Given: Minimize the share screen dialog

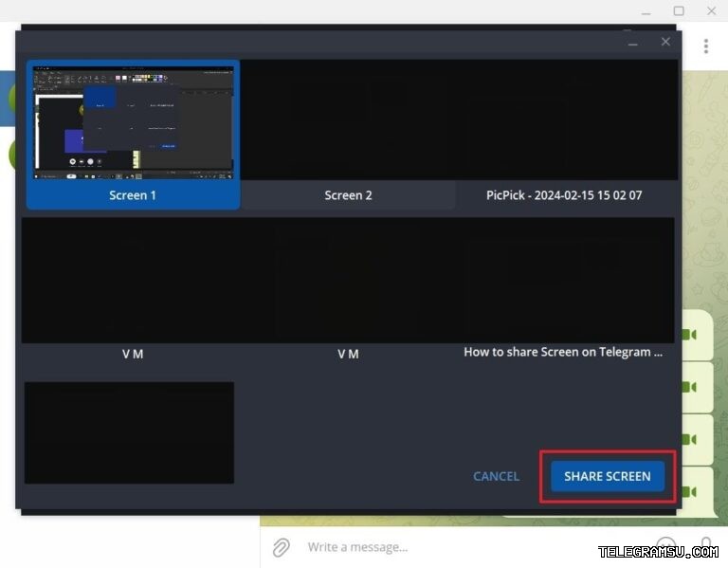Looking at the screenshot, I should 633,44.
